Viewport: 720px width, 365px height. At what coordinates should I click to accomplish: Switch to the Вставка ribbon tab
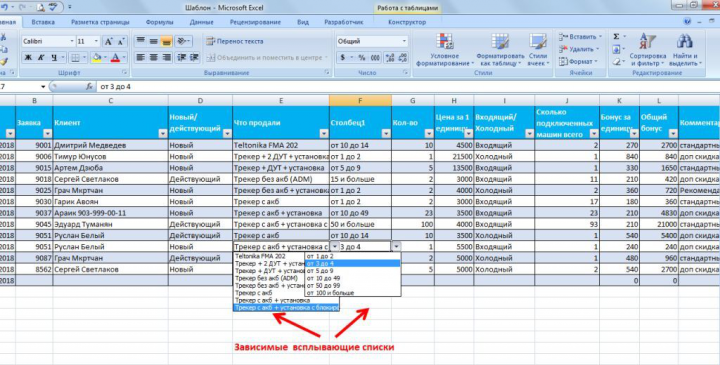43,22
